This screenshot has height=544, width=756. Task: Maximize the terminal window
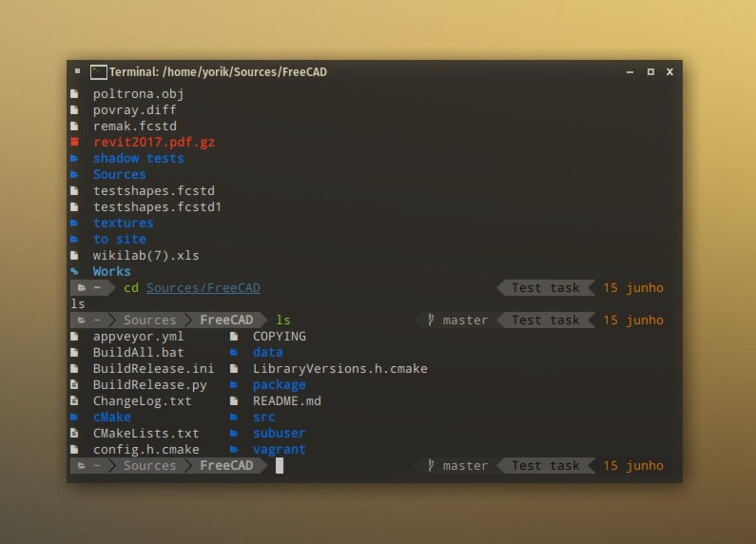[650, 72]
